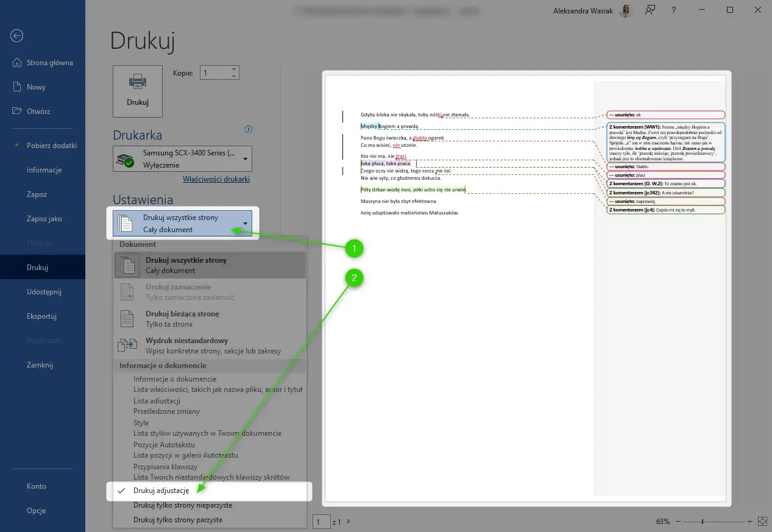
Task: Adjust the preview zoom slider
Action: tap(703, 522)
